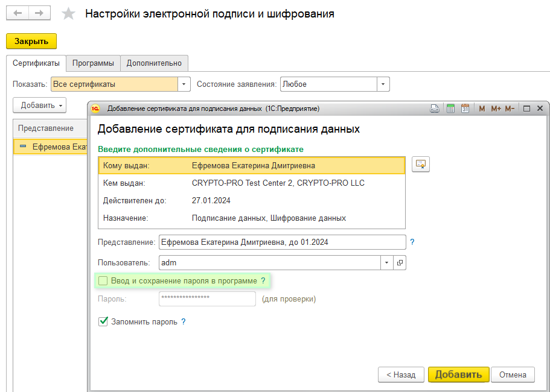Open the calendar icon in title bar
Viewport: 550px width, 392px height.
(465, 109)
